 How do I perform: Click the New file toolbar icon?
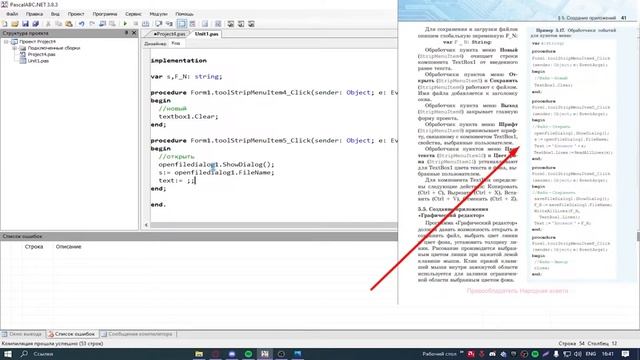5,24
